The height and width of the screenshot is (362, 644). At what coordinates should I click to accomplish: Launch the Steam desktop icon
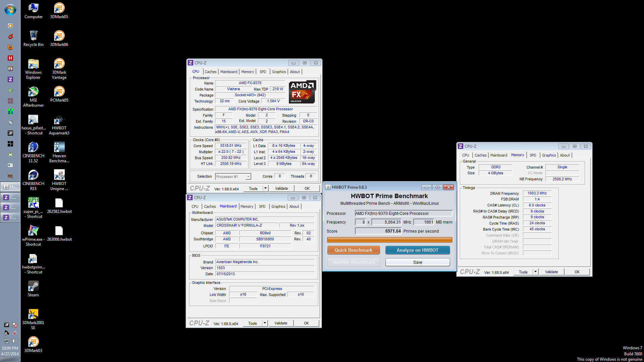coord(33,289)
